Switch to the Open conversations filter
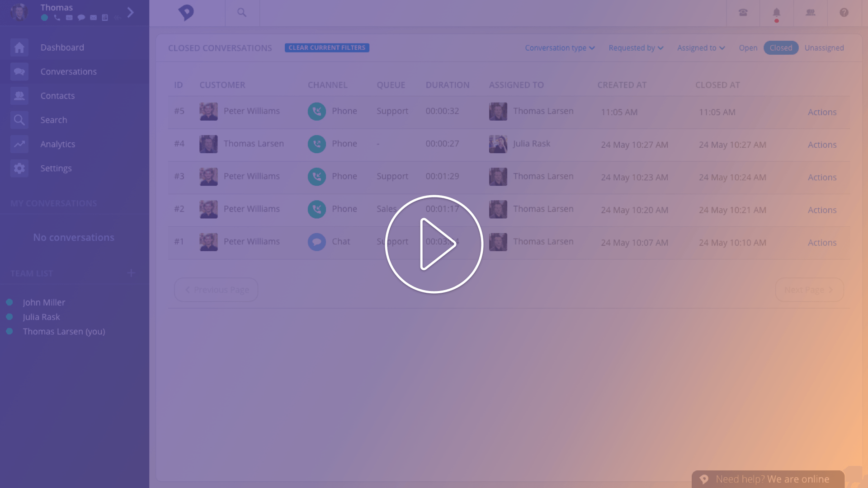 pos(748,48)
